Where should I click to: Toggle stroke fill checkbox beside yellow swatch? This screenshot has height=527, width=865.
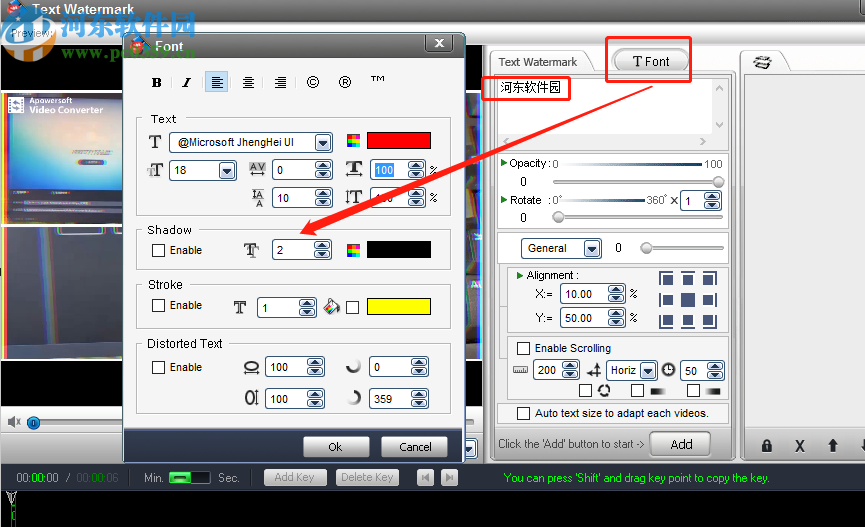[x=353, y=307]
